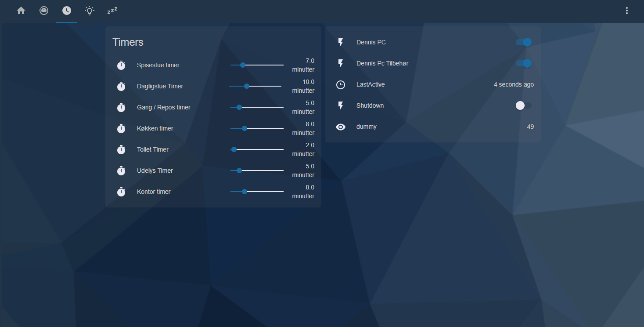
Task: Click the Køkken timer stopwatch icon
Action: (x=121, y=128)
